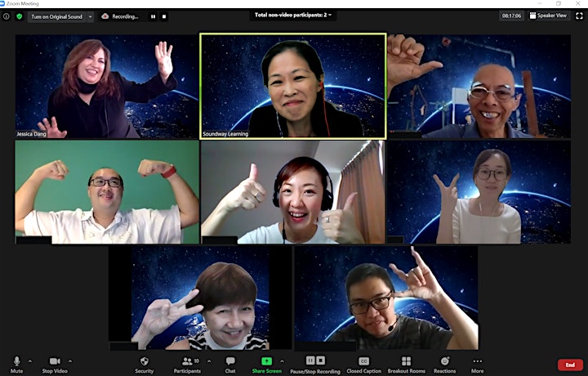The image size is (588, 376).
Task: Select the man wearing a headset microphone
Action: click(x=386, y=298)
